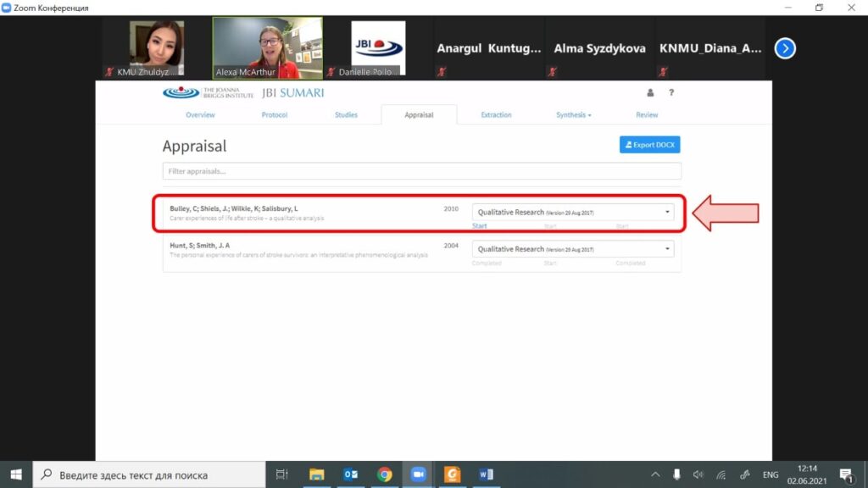Open File Explorer from the taskbar

[x=316, y=474]
